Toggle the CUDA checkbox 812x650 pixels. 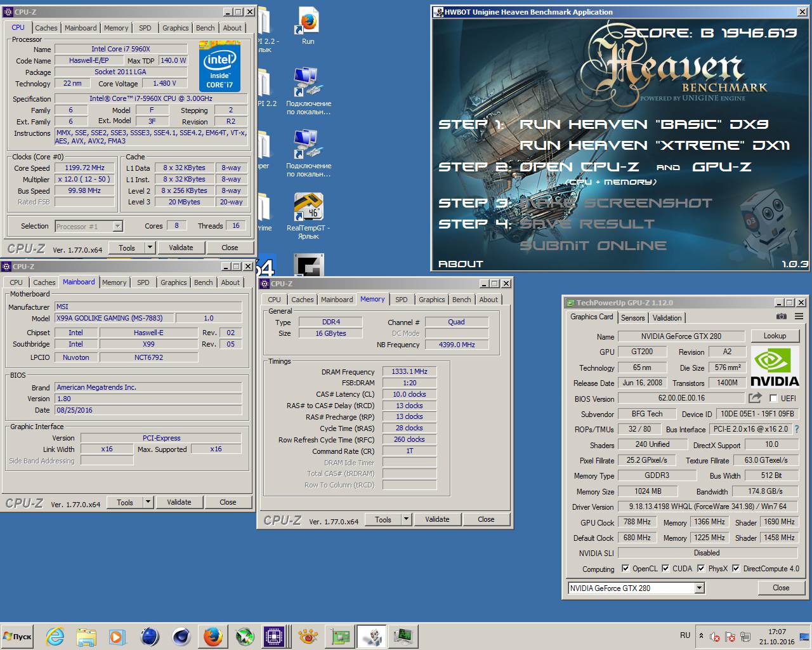(x=665, y=568)
